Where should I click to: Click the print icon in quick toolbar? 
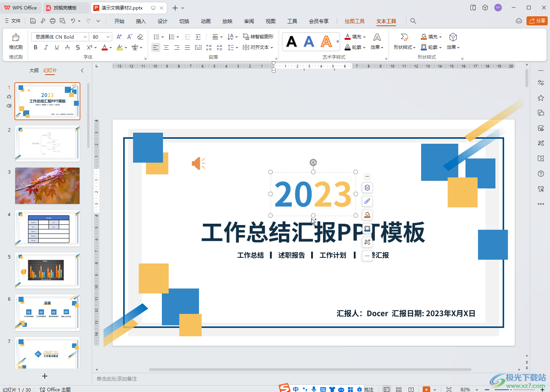pos(53,21)
